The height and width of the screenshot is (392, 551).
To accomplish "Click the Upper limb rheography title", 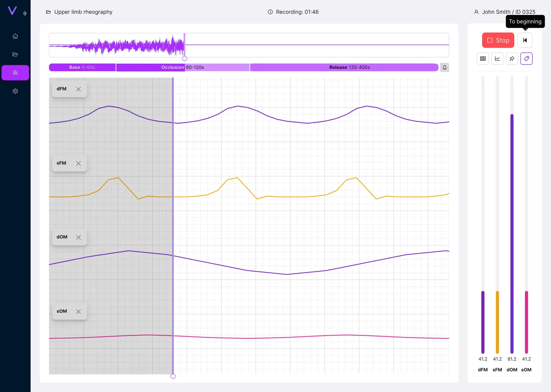I will pos(83,12).
